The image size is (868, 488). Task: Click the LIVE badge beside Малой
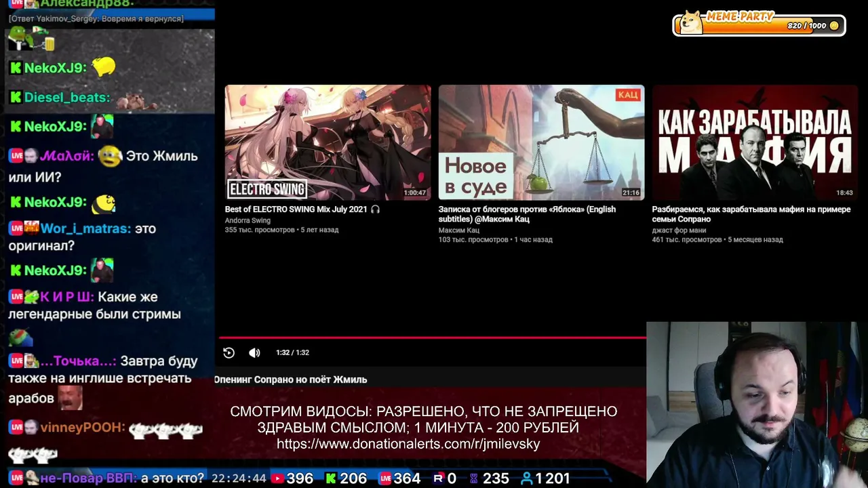(16, 156)
